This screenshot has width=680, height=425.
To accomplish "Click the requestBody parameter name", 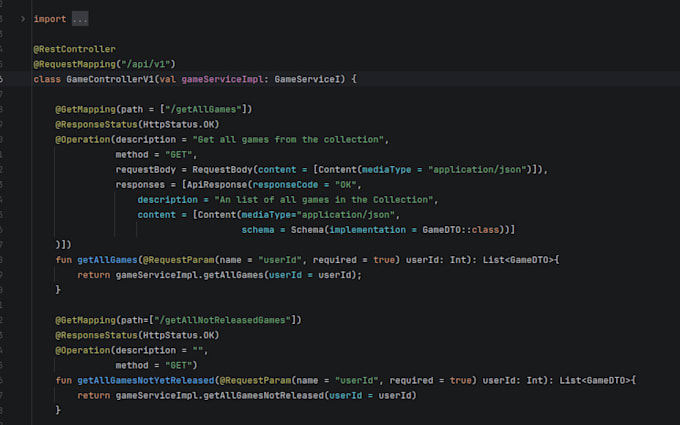I will [x=146, y=170].
